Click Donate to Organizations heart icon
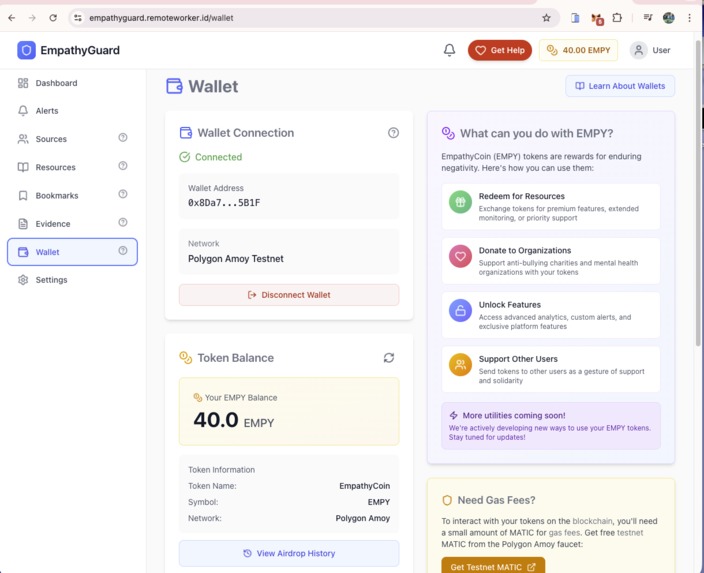704x573 pixels. click(x=460, y=256)
